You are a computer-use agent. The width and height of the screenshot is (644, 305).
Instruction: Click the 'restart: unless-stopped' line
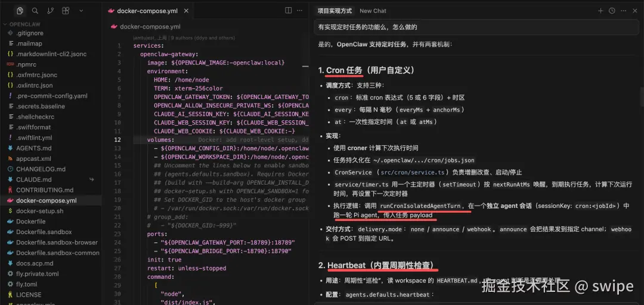coord(187,268)
